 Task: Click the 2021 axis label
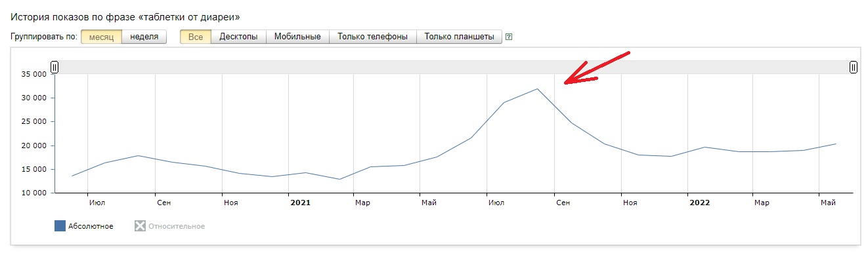point(300,203)
